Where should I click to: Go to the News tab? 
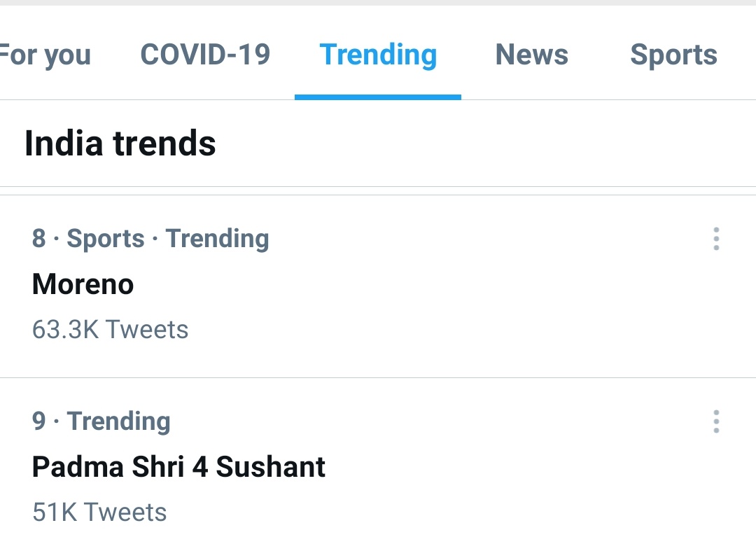click(x=531, y=55)
